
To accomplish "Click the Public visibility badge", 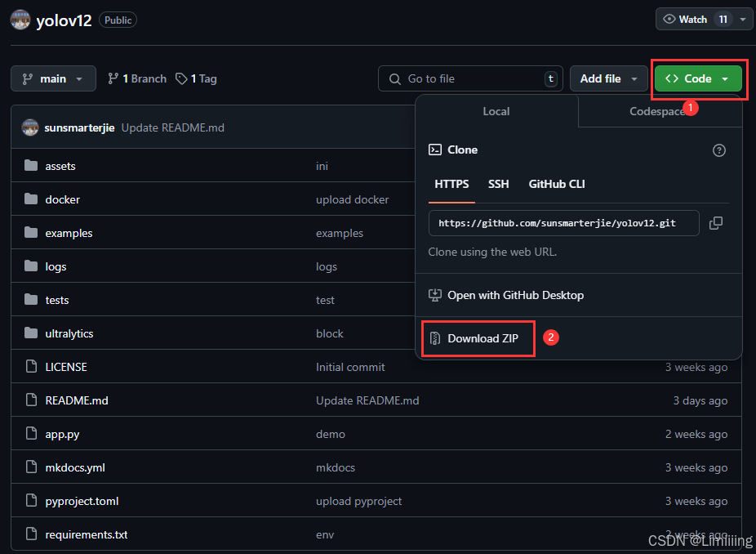I will click(118, 20).
